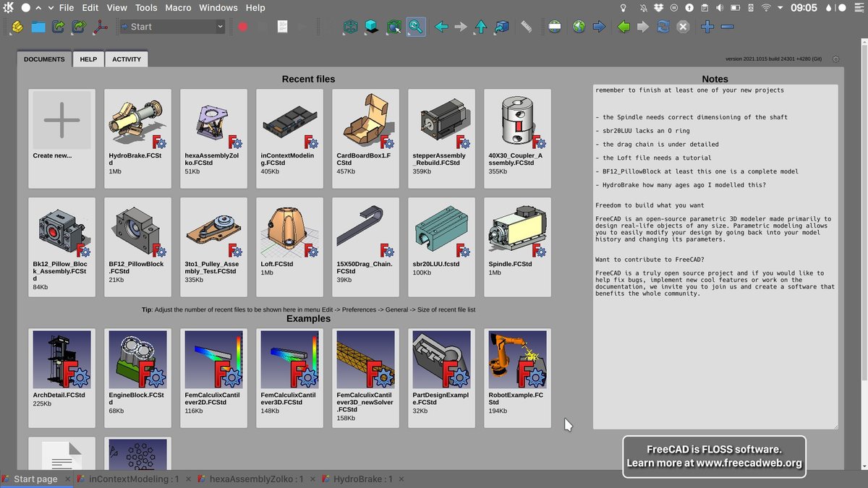Click the solid cyan cube icon
Viewport: 868px width, 488px height.
(x=371, y=27)
